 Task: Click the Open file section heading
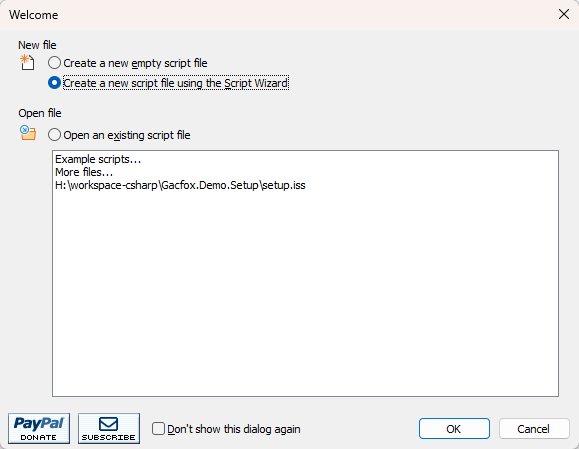click(x=40, y=113)
